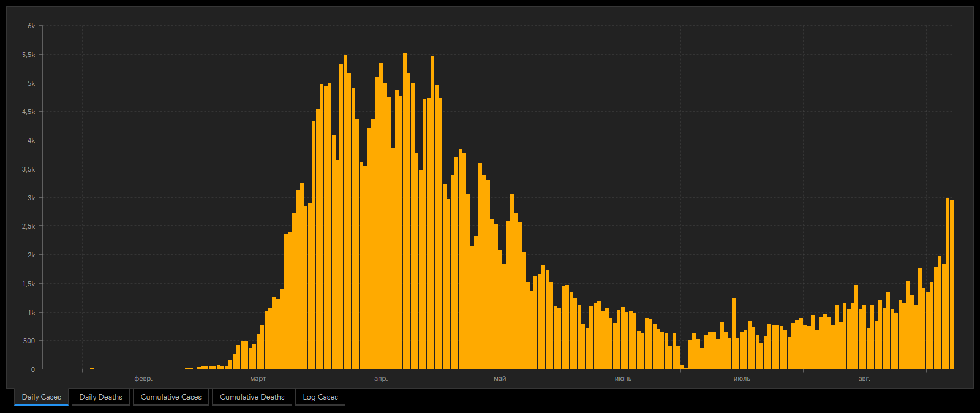This screenshot has width=980, height=413.
Task: Click the 5,5k y-axis label
Action: click(x=28, y=55)
